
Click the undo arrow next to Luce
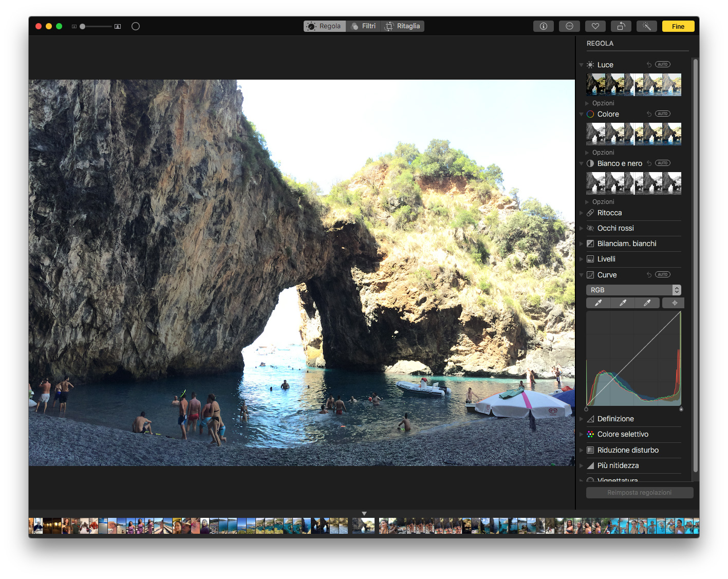point(649,65)
